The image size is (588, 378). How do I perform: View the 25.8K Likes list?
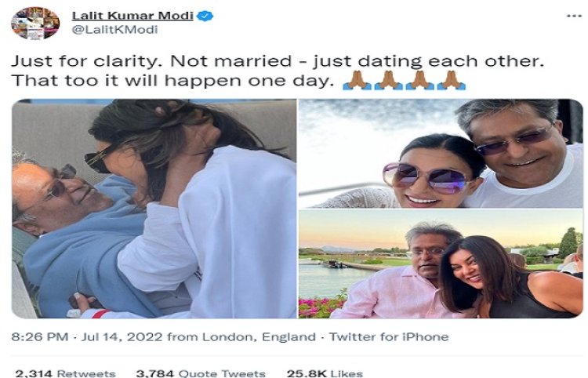click(x=325, y=373)
